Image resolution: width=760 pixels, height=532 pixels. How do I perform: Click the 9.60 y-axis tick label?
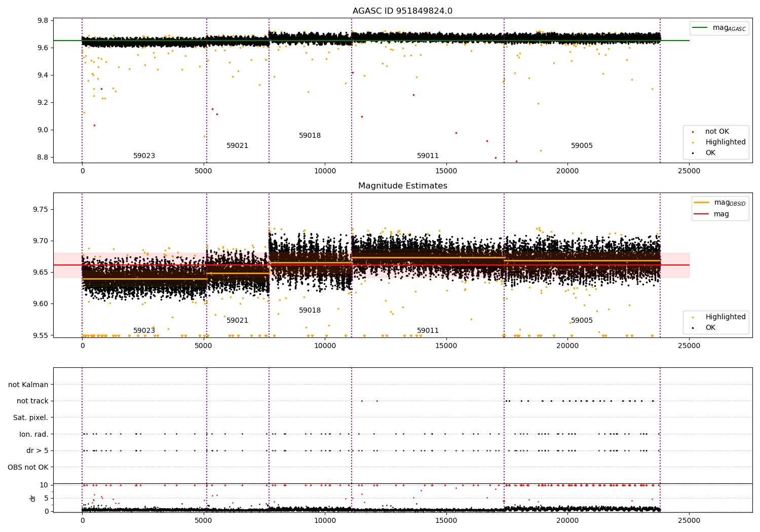coord(41,304)
